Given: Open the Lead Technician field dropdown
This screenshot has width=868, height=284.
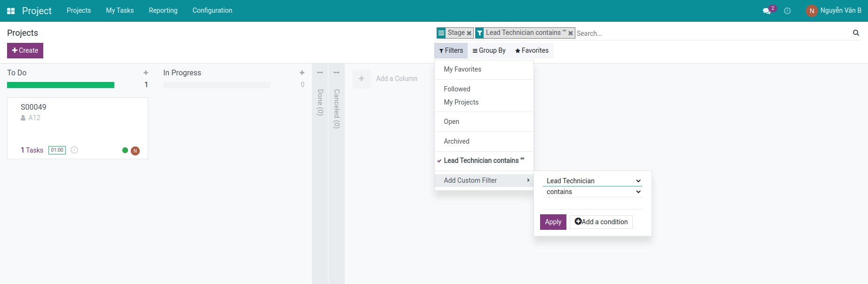Looking at the screenshot, I should [x=592, y=181].
